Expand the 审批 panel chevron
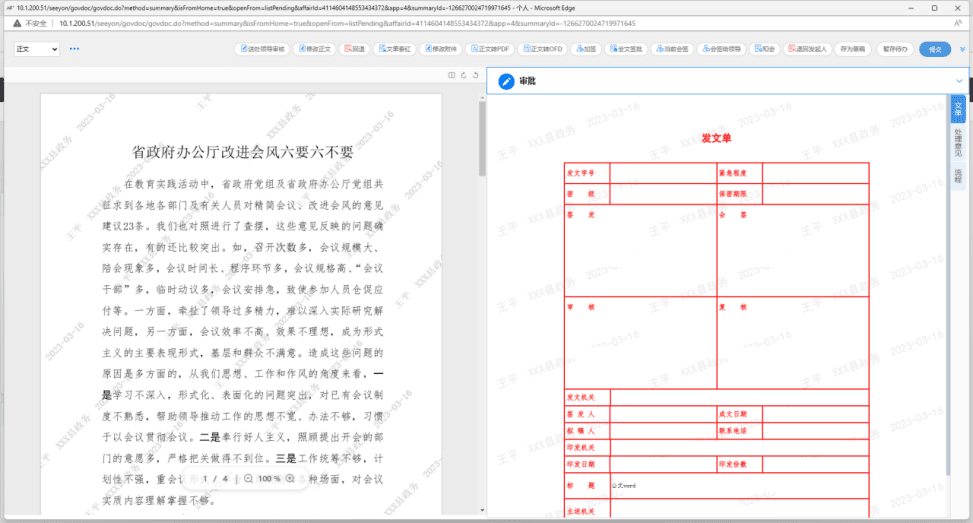The image size is (973, 523). point(959,81)
